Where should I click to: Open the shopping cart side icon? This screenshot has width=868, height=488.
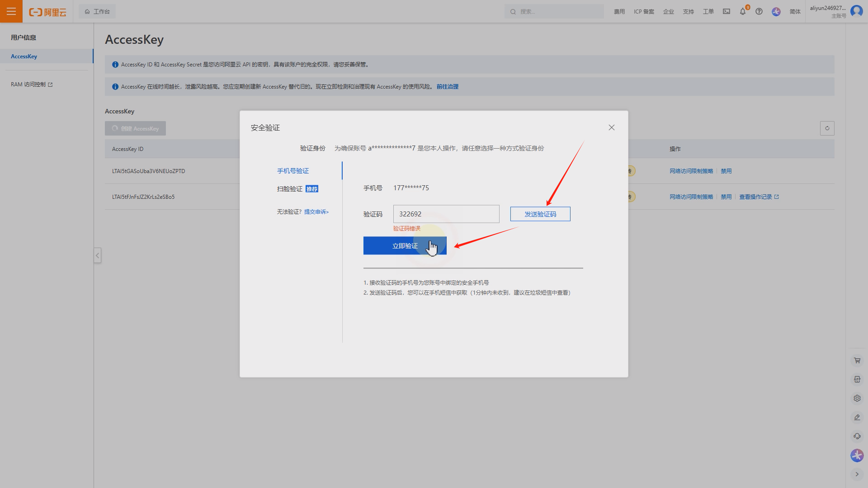[857, 361]
